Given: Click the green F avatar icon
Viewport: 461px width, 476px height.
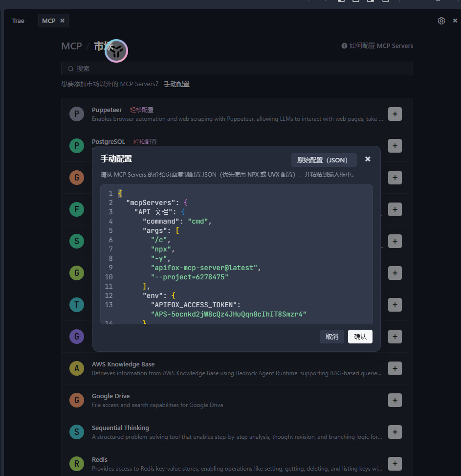Looking at the screenshot, I should pos(77,209).
